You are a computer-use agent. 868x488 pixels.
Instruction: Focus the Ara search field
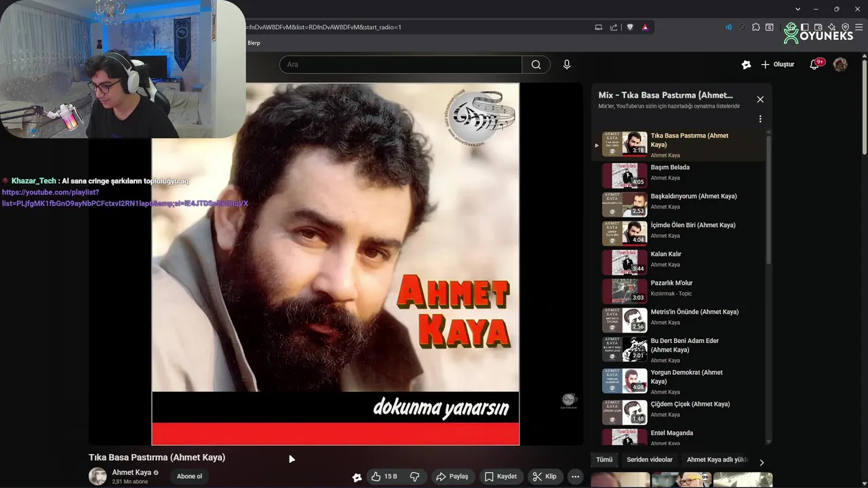(x=401, y=64)
